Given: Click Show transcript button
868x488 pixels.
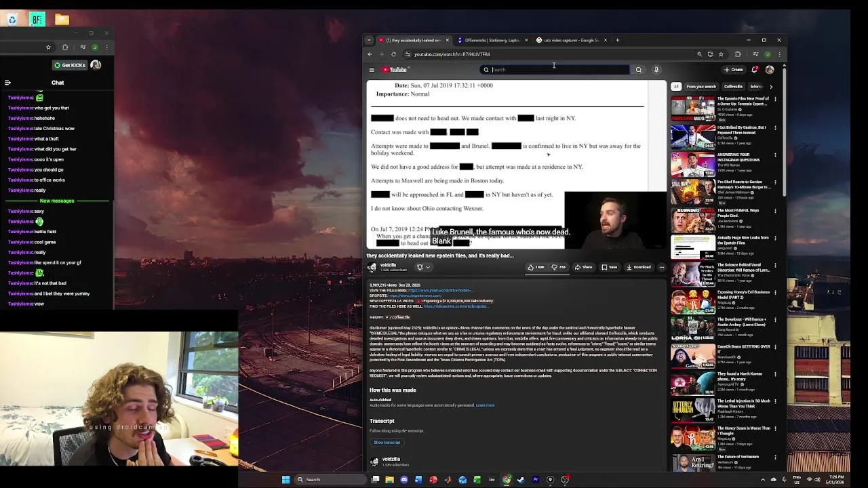Looking at the screenshot, I should coord(387,443).
